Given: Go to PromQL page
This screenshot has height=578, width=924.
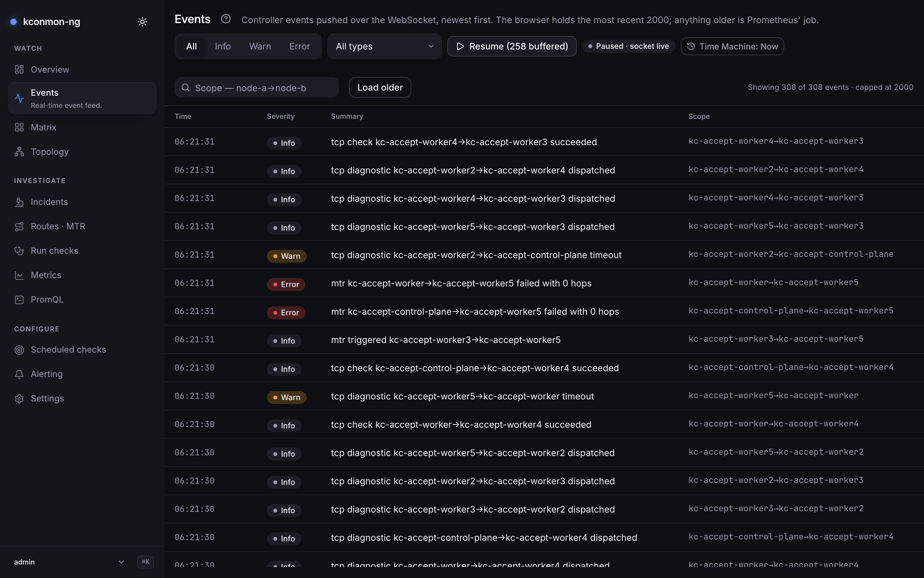Looking at the screenshot, I should click(x=82, y=300).
